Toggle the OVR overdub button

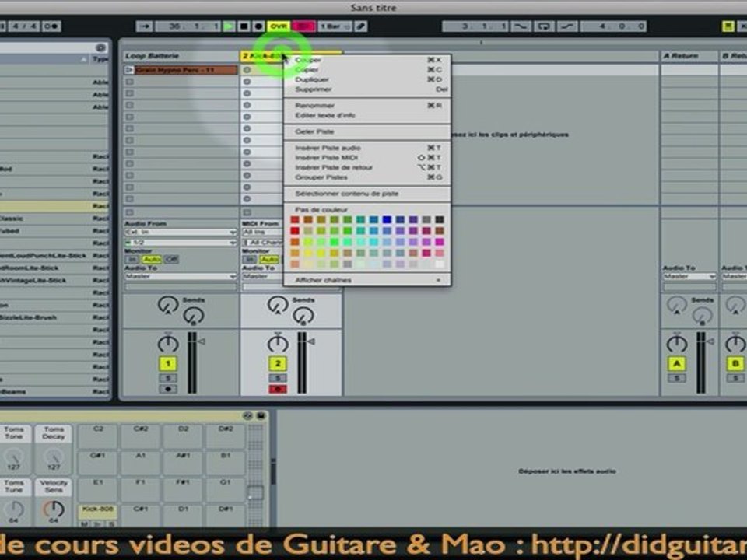pos(279,26)
